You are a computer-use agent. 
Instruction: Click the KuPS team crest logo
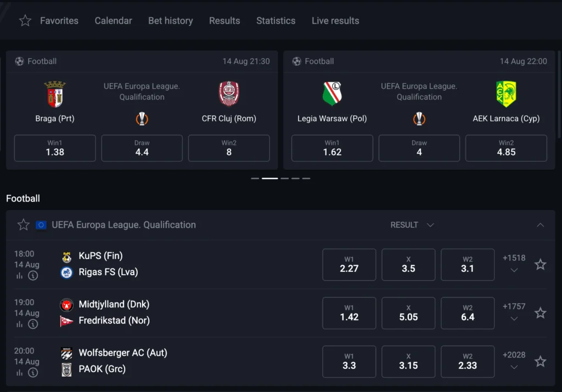click(66, 256)
